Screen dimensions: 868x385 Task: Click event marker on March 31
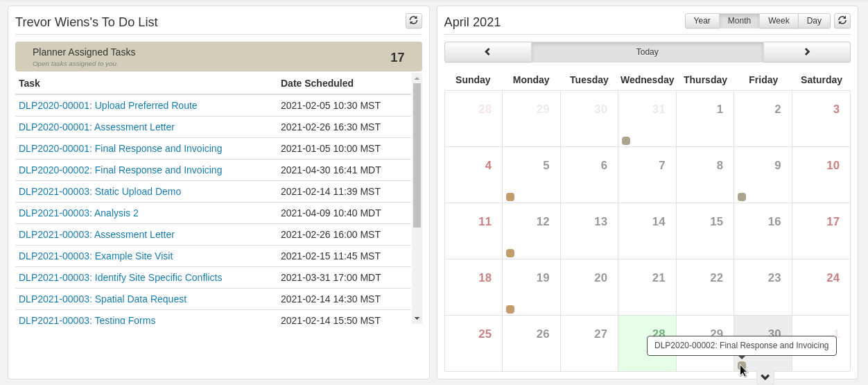point(626,141)
